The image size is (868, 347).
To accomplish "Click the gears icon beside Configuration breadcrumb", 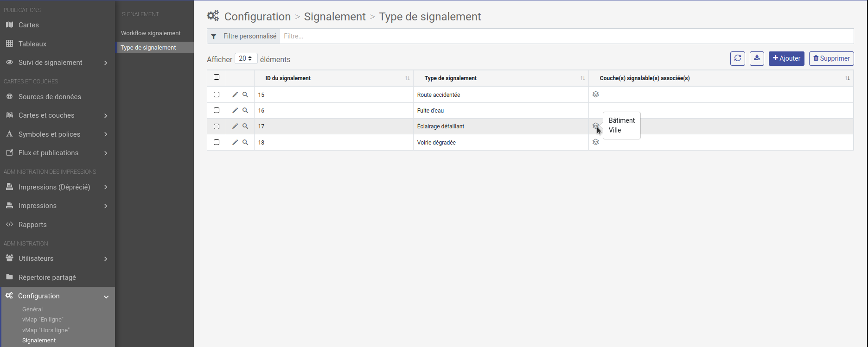I will coord(213,16).
